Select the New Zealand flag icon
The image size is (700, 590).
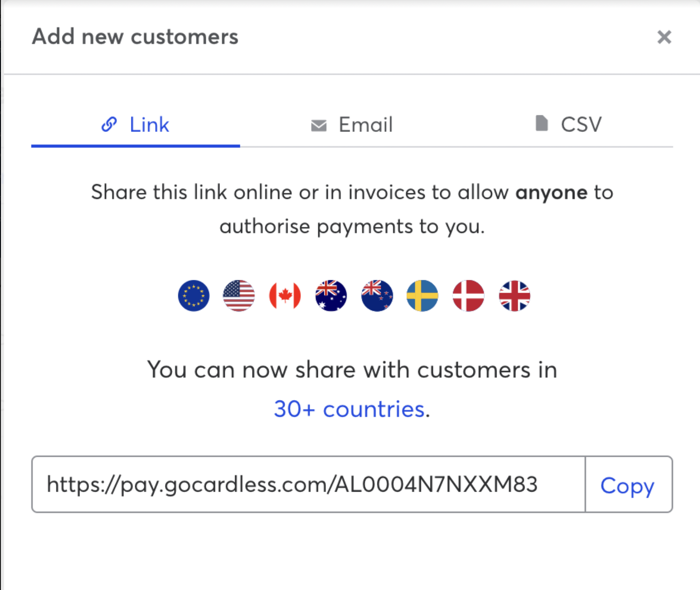pyautogui.click(x=377, y=296)
